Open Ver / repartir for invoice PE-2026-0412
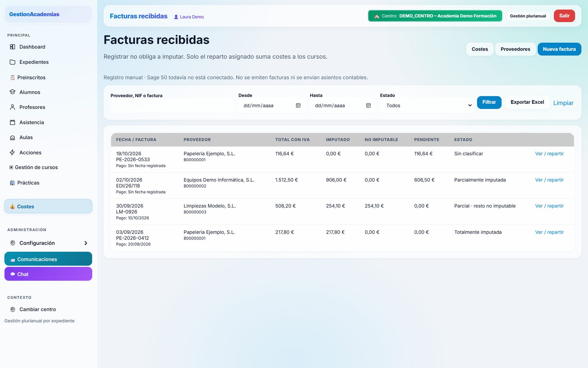 (x=549, y=232)
